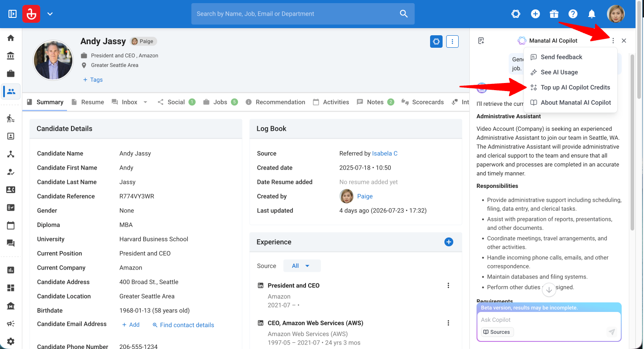This screenshot has height=349, width=644.
Task: Focus the Ask Copilot input field
Action: coord(549,320)
